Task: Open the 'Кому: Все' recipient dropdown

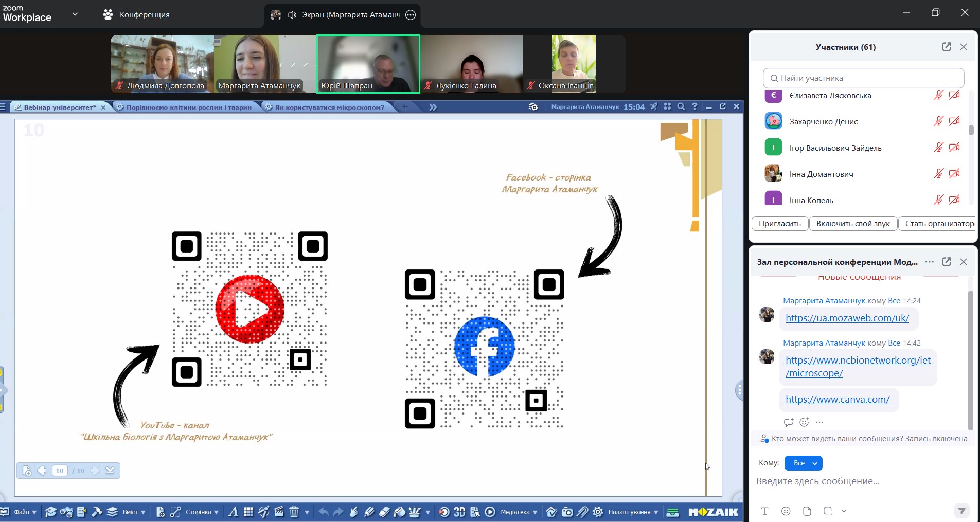Action: [x=803, y=463]
